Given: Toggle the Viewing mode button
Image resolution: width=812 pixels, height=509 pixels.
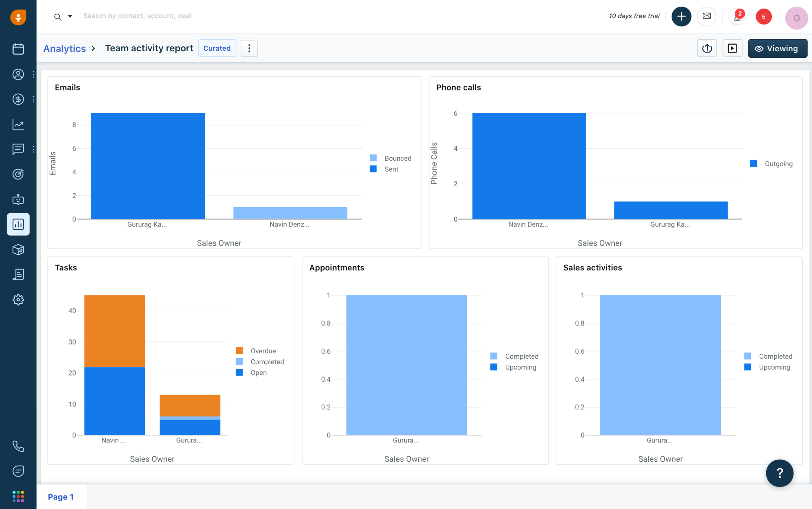Looking at the screenshot, I should 777,49.
